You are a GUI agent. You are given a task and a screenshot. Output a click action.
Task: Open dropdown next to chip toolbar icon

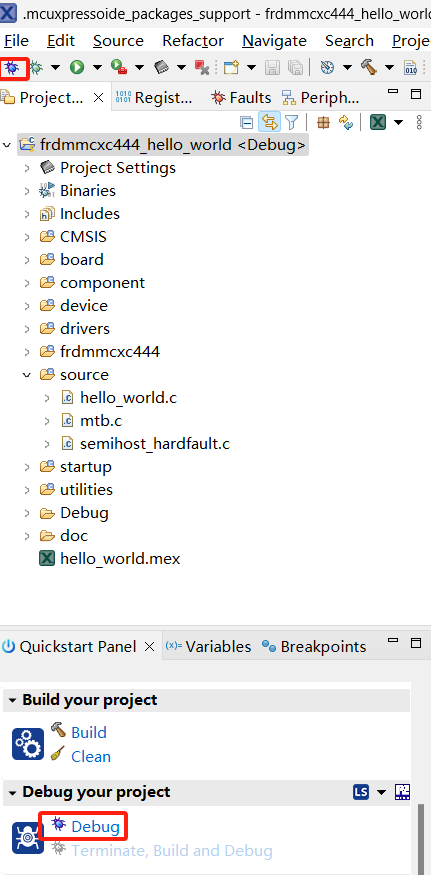pos(181,68)
